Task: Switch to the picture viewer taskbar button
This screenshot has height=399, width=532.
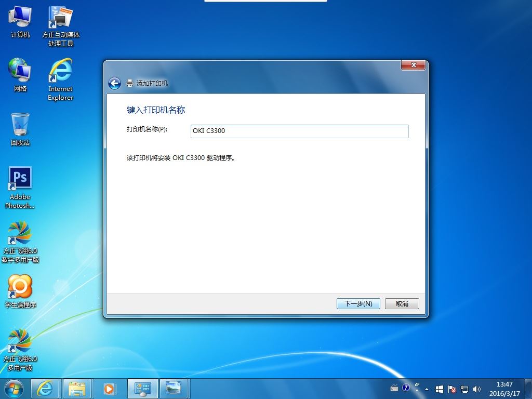Action: tap(174, 389)
